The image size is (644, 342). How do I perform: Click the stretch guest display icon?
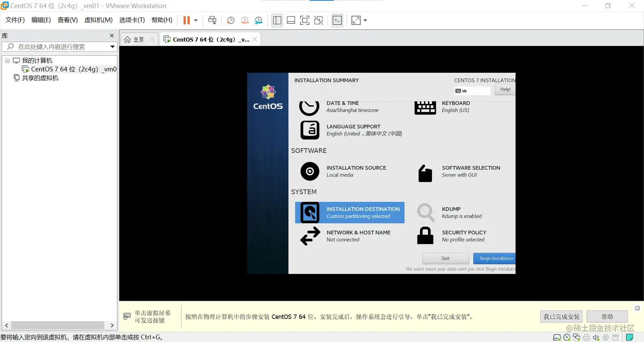coord(356,20)
